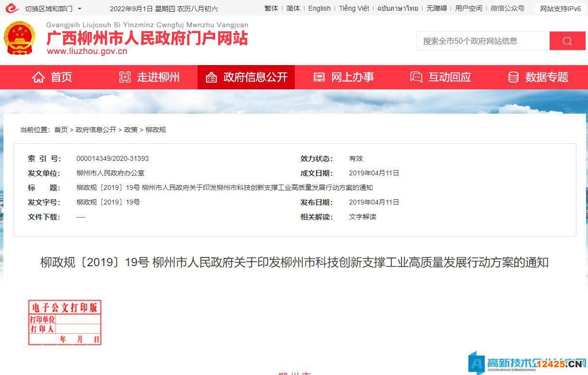
Task: Click breadcrumb link 柳政规
Action: [x=155, y=130]
